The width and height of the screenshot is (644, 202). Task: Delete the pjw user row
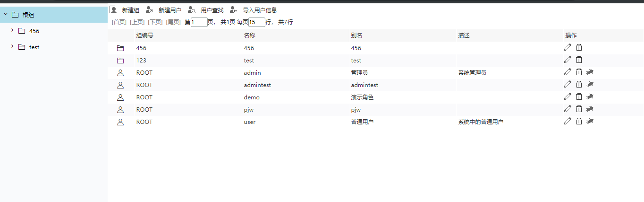(x=579, y=109)
